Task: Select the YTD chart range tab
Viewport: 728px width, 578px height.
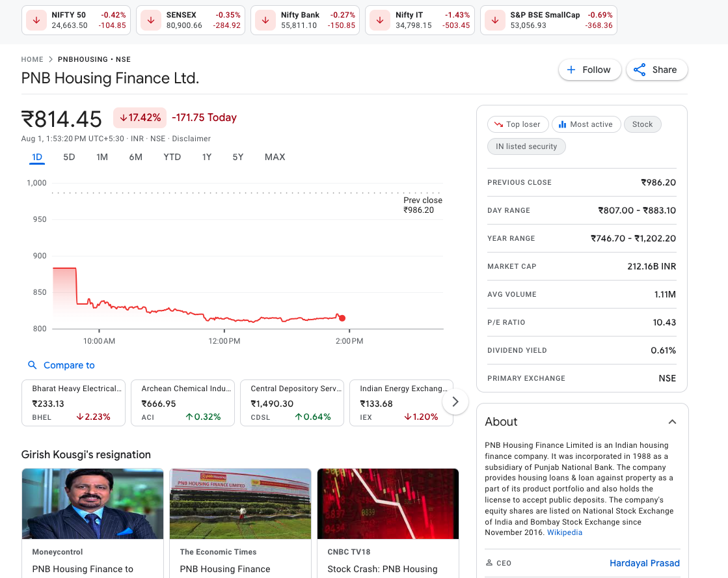Action: (x=172, y=157)
